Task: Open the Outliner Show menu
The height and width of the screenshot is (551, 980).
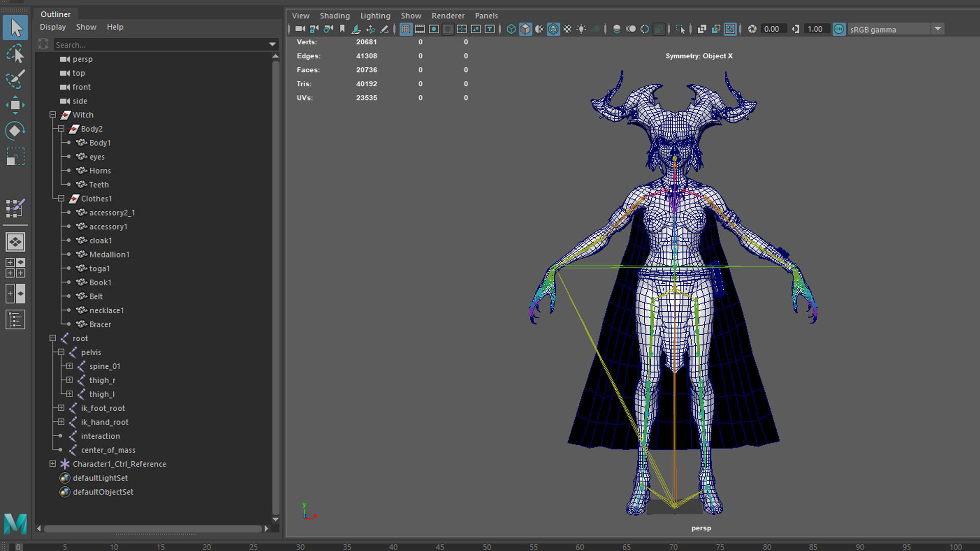Action: tap(86, 27)
